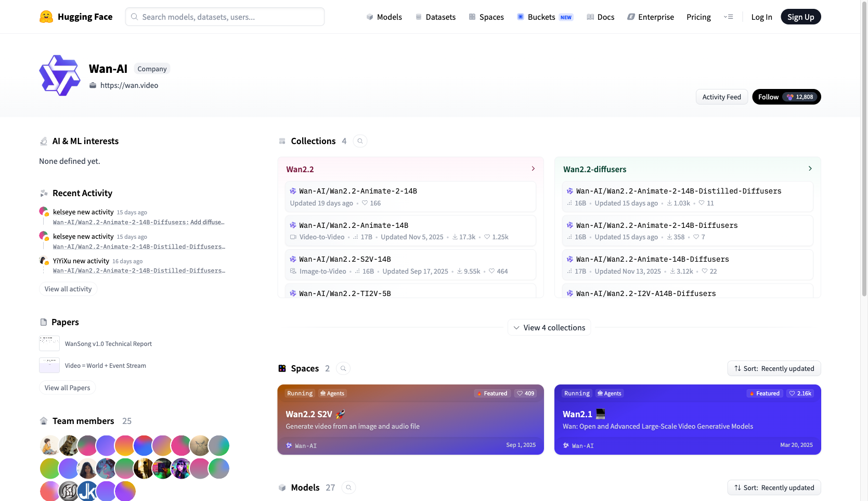Click the search icon beside Models heading
Image resolution: width=868 pixels, height=501 pixels.
(x=349, y=487)
